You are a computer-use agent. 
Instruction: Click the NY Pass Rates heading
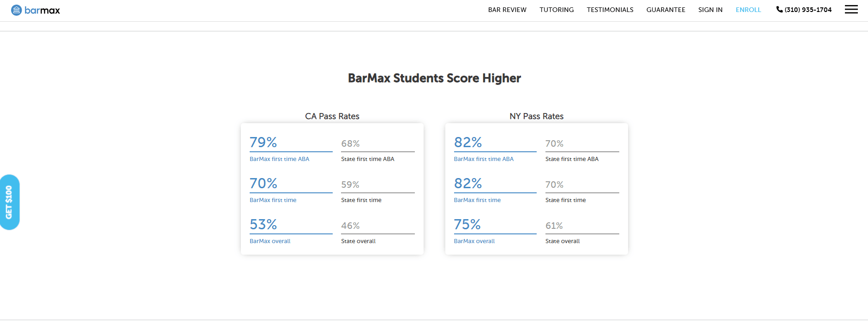click(536, 116)
